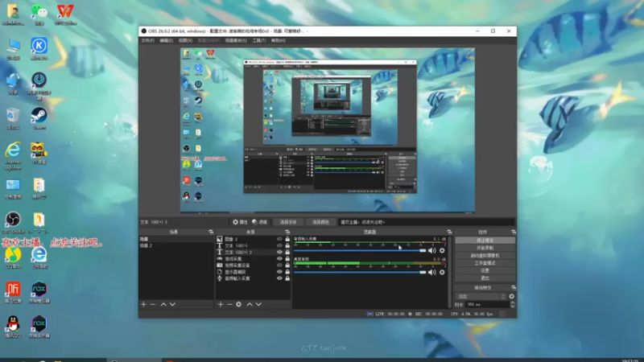Toggle visibility eye of 文本 (GDI+) 2 source
The image size is (644, 362).
(x=279, y=252)
